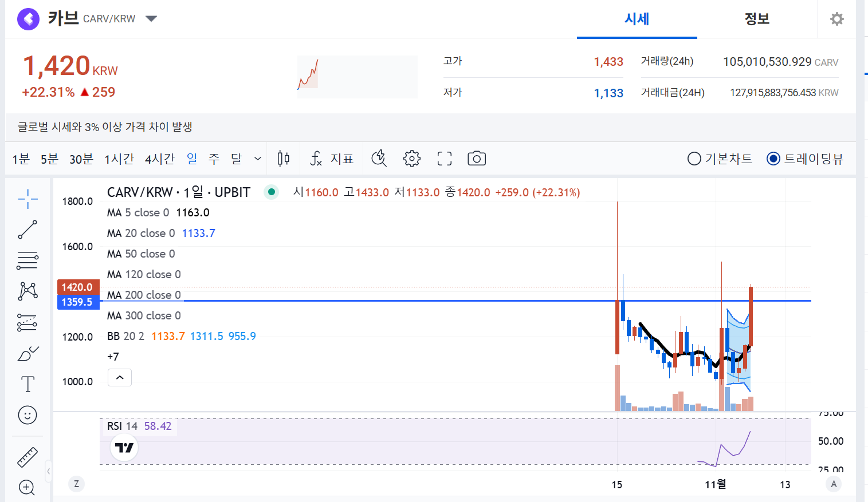Select the 트레이딩뷰 radio option
This screenshot has height=502, width=868.
coord(805,159)
